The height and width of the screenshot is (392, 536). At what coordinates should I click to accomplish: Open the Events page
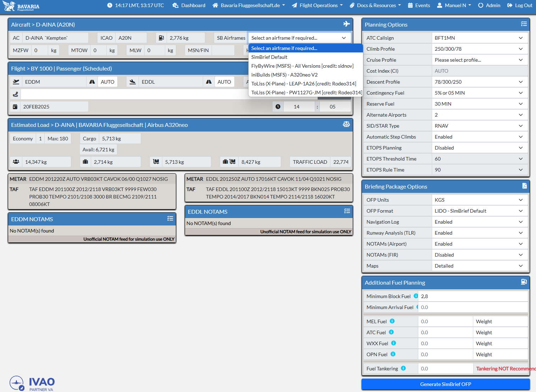419,5
